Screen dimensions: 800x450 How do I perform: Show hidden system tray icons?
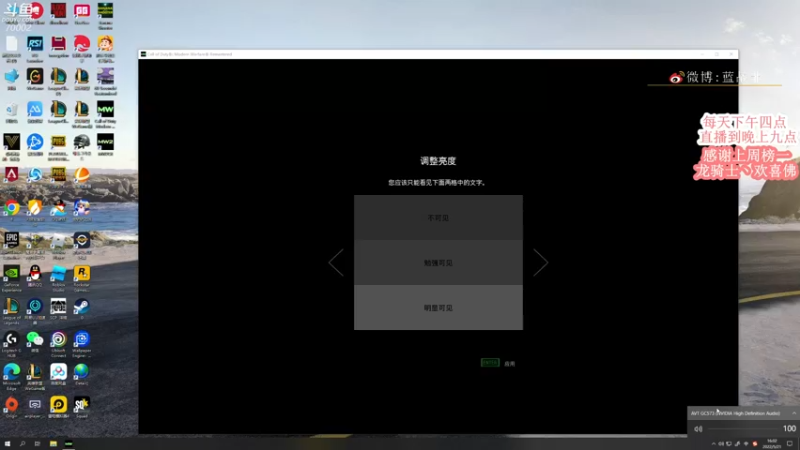tap(713, 444)
